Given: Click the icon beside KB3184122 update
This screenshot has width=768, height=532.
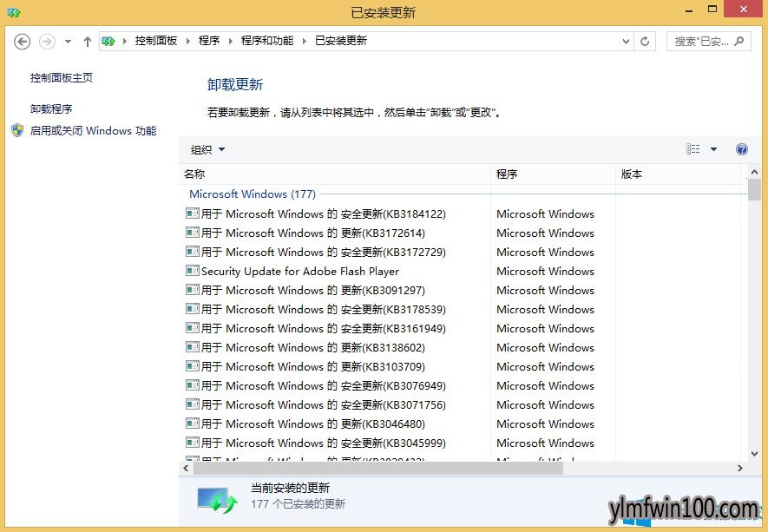Looking at the screenshot, I should point(193,213).
